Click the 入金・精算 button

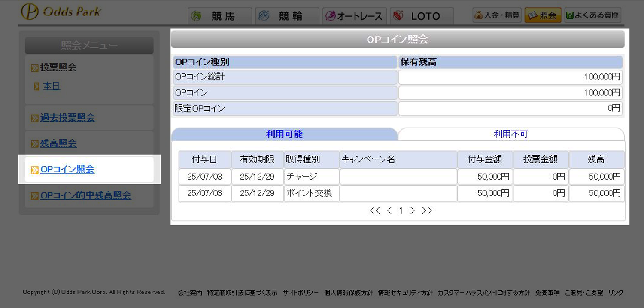click(497, 15)
